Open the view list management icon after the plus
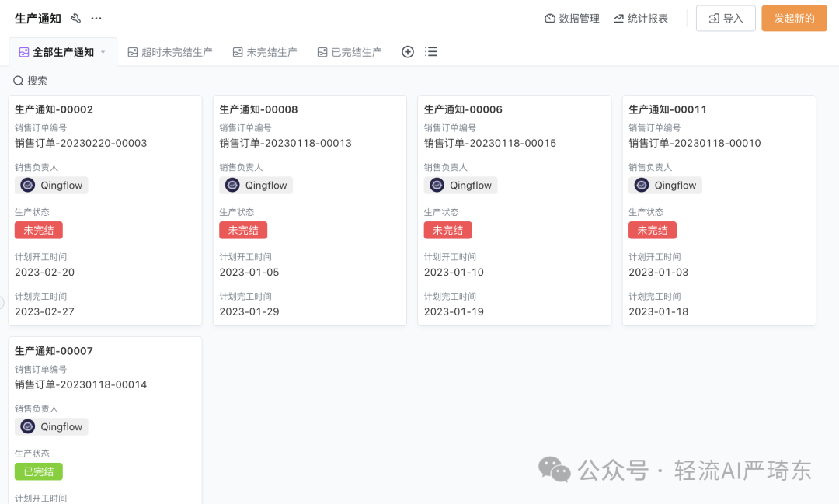The width and height of the screenshot is (839, 504). (431, 51)
